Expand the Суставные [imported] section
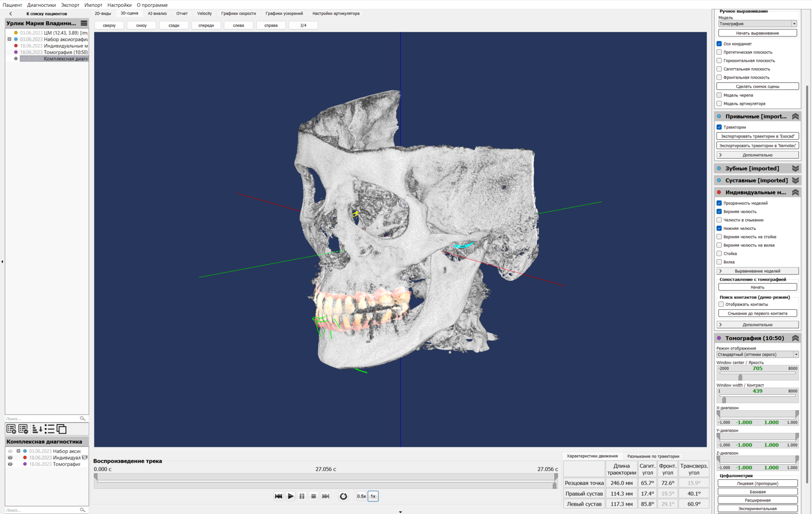This screenshot has width=812, height=514. coord(795,180)
